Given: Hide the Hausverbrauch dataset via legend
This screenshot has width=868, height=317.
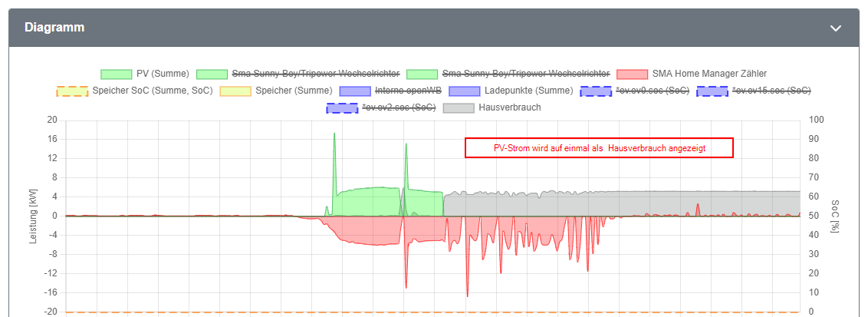Looking at the screenshot, I should point(492,107).
